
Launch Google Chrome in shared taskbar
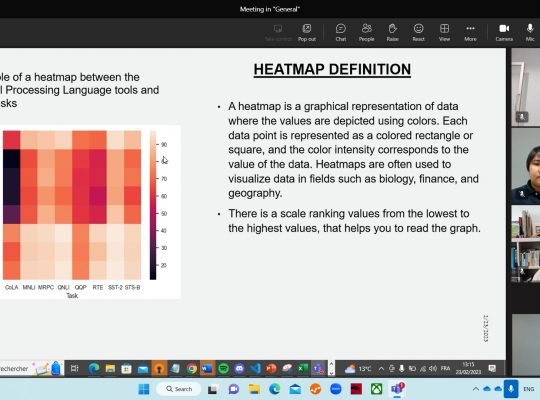pos(192,369)
